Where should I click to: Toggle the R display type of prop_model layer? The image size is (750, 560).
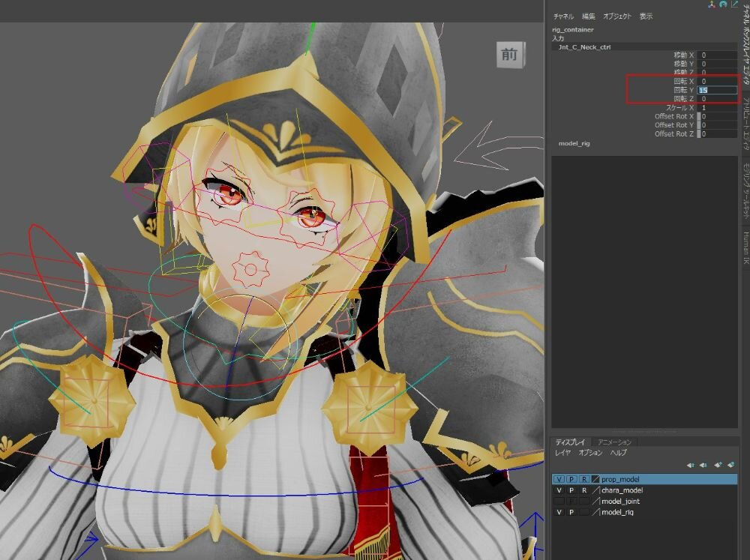pos(583,479)
